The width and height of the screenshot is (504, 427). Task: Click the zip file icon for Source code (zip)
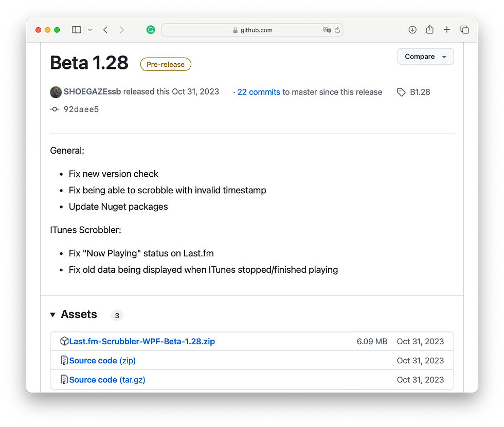click(64, 361)
